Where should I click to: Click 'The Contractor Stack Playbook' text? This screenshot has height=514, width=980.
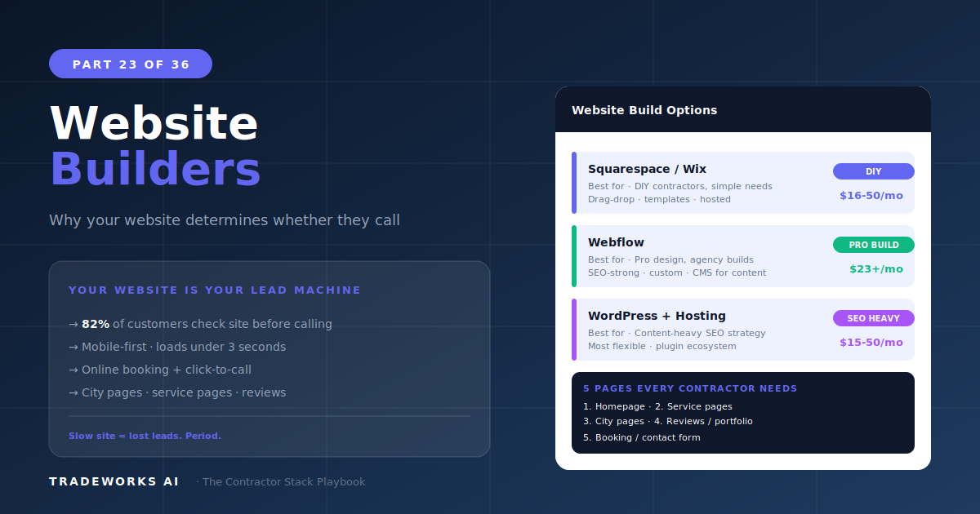(283, 482)
